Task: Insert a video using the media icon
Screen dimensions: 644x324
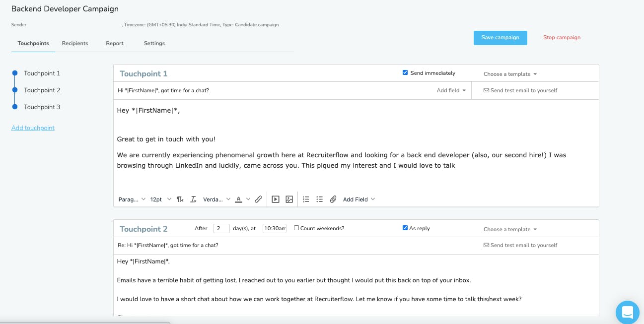Action: [276, 199]
